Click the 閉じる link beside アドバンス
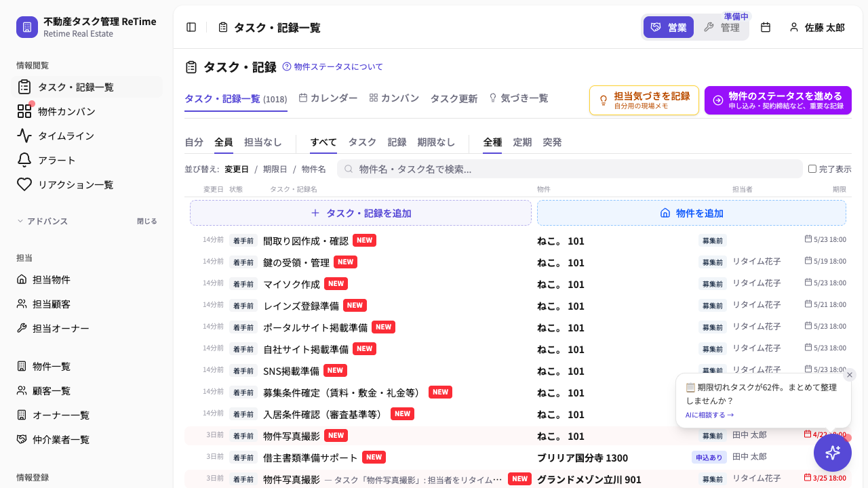Screen dimensions: 868x488 [146, 221]
